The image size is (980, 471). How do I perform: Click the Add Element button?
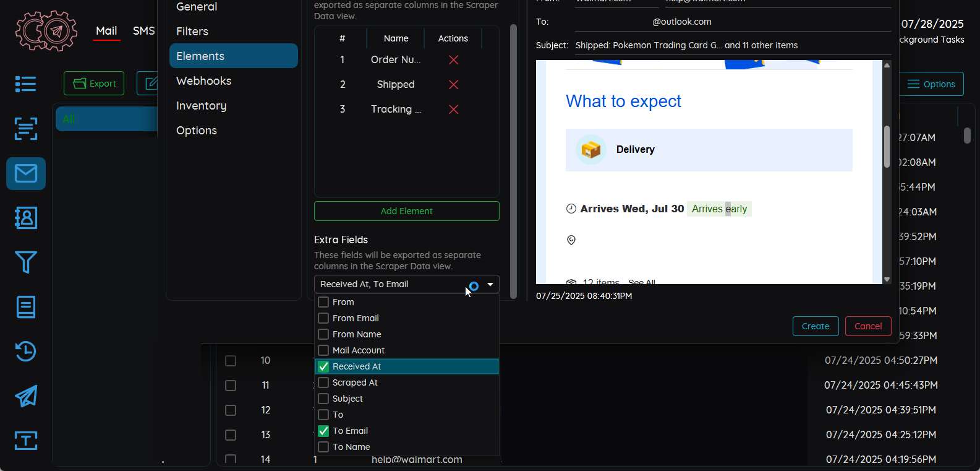[406, 211]
